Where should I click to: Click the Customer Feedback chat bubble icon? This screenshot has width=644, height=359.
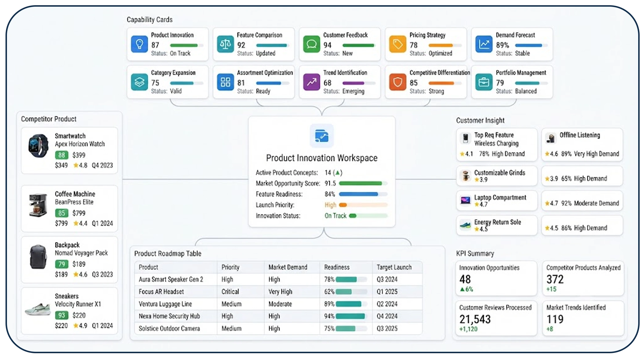click(311, 44)
